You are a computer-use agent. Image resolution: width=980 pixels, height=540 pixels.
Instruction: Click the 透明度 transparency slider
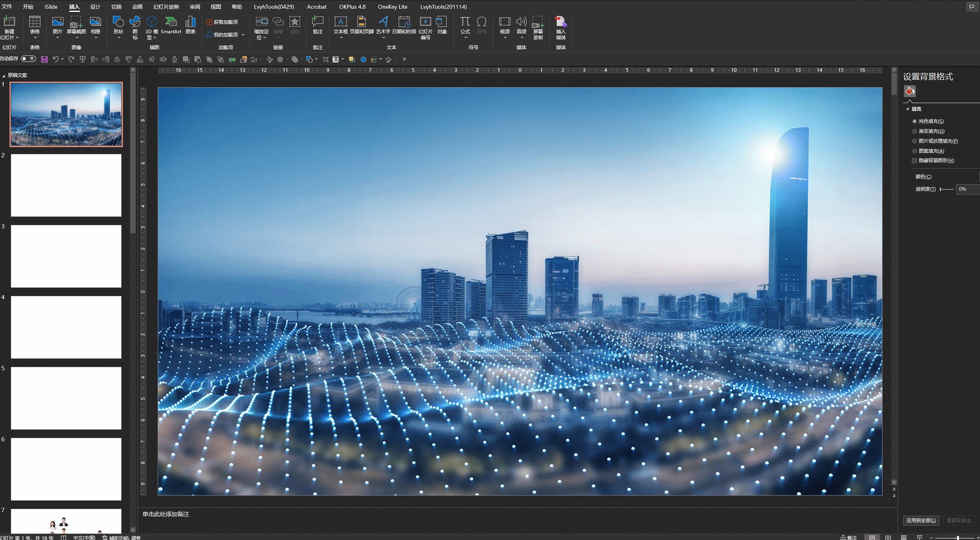pos(946,189)
